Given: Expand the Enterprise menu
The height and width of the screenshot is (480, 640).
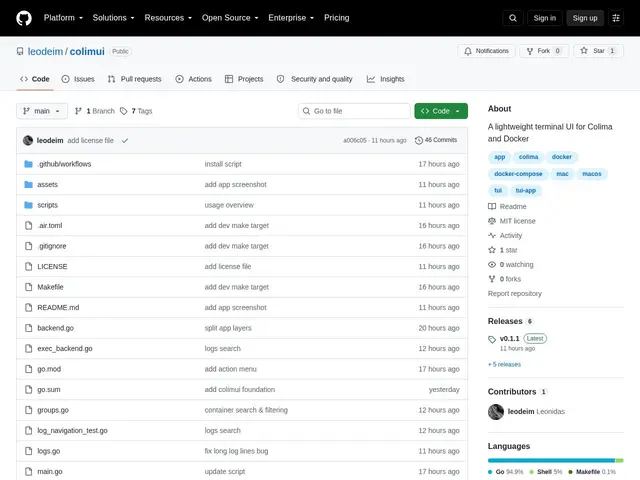Looking at the screenshot, I should [x=291, y=18].
